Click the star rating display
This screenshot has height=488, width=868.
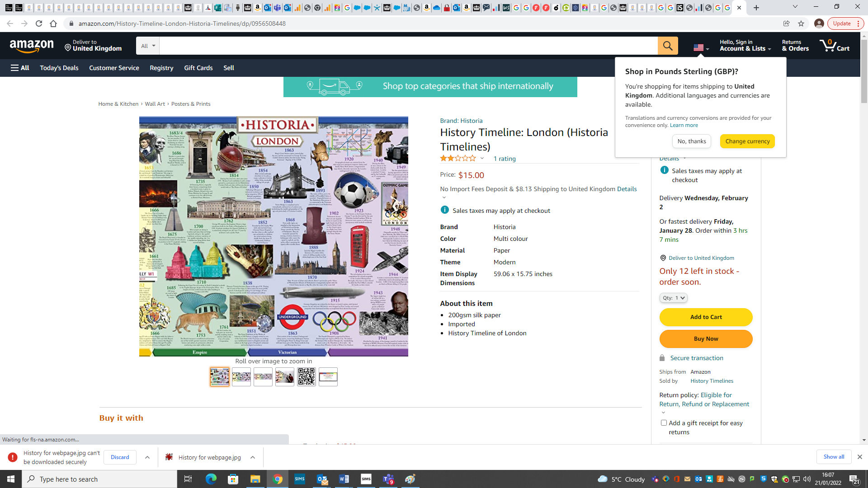tap(458, 158)
